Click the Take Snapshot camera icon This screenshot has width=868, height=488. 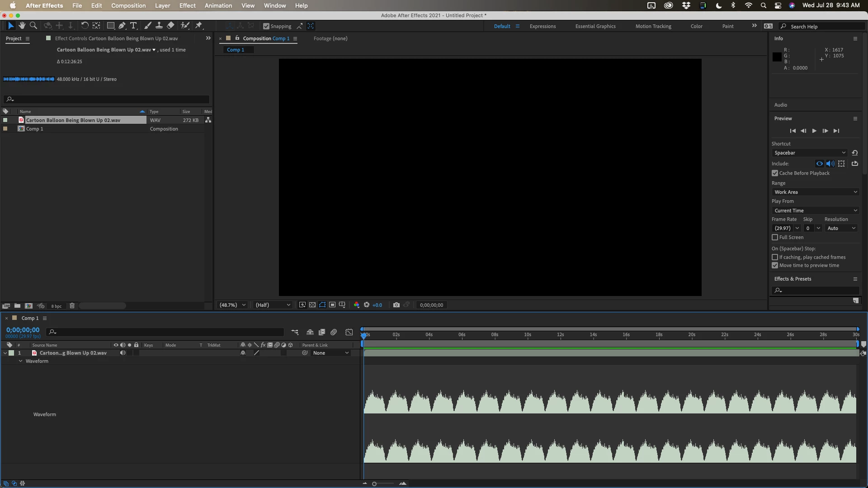coord(396,305)
